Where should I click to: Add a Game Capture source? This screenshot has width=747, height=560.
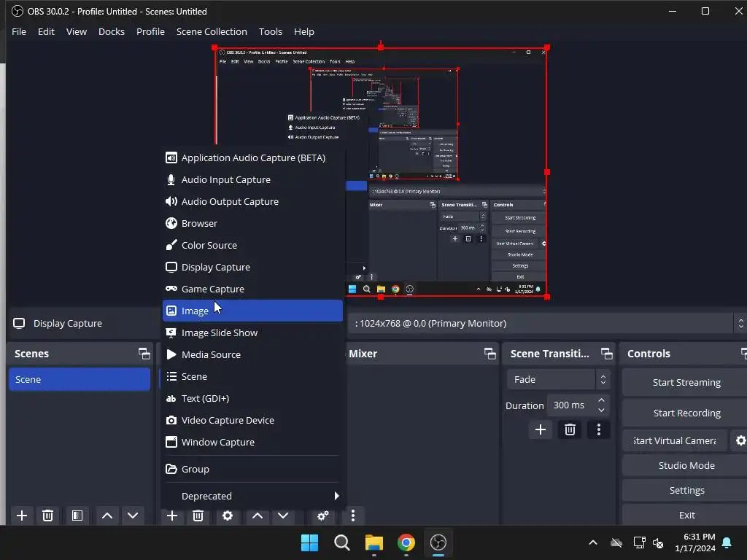[x=252, y=289]
